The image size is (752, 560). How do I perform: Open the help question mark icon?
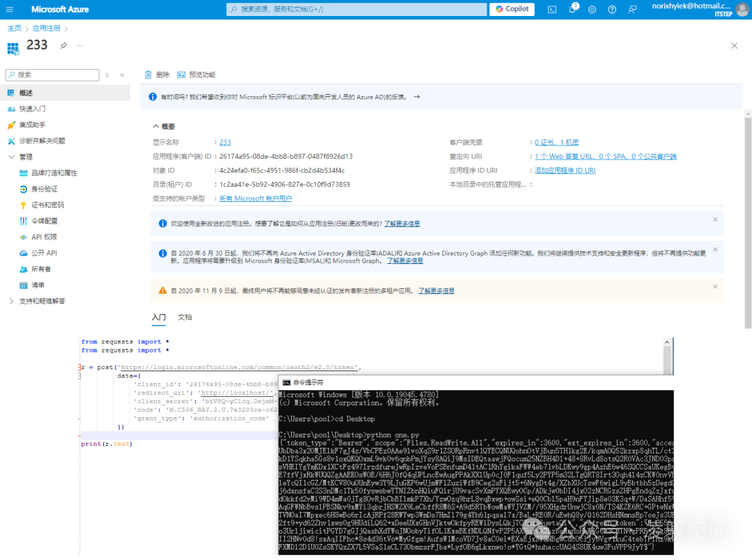click(612, 10)
